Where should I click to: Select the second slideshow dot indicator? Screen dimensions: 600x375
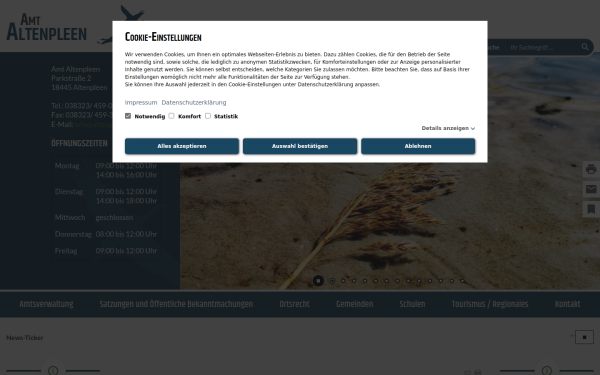coord(343,281)
